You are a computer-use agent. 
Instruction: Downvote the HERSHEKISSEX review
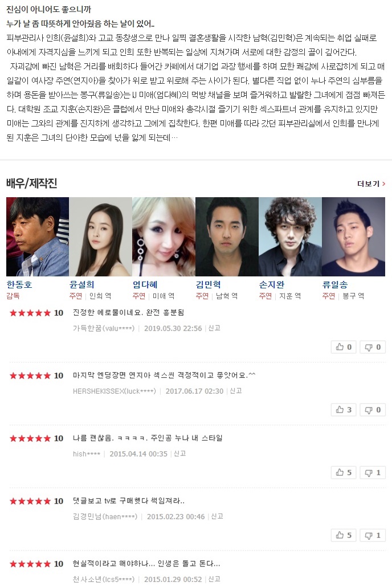[x=373, y=410]
